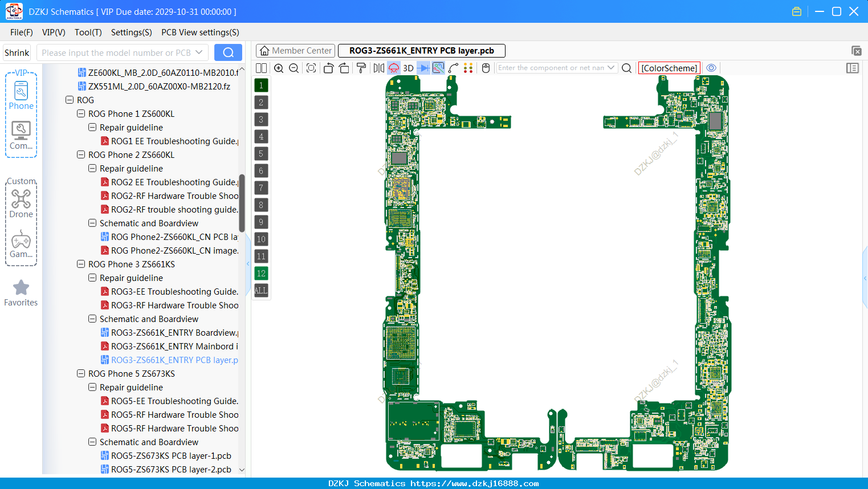
Task: Click the diode component symbol tool
Action: 423,68
